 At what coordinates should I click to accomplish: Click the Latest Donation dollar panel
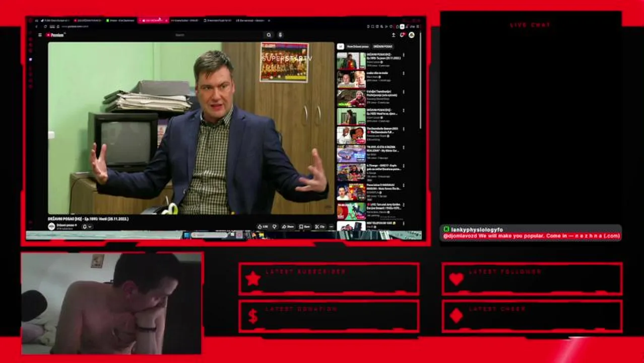(329, 316)
